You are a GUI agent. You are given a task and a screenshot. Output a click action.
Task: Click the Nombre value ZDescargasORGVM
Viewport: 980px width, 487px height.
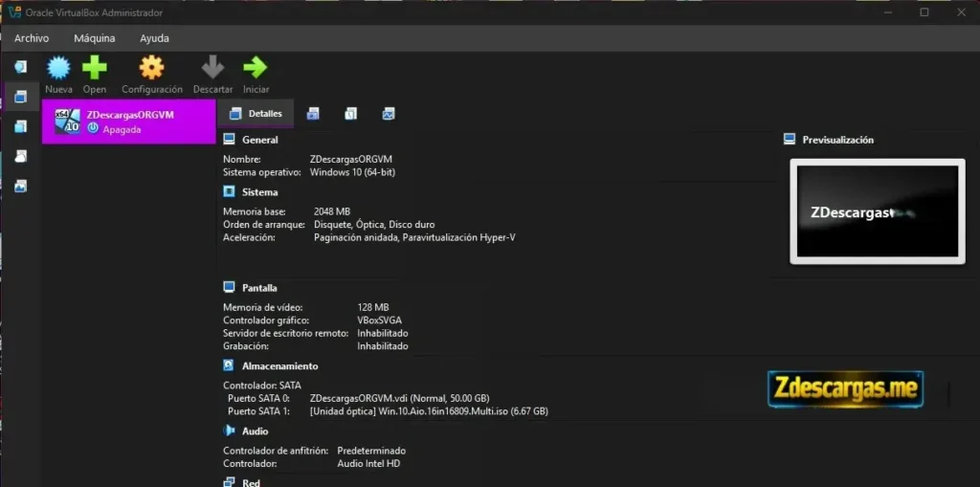tap(350, 159)
